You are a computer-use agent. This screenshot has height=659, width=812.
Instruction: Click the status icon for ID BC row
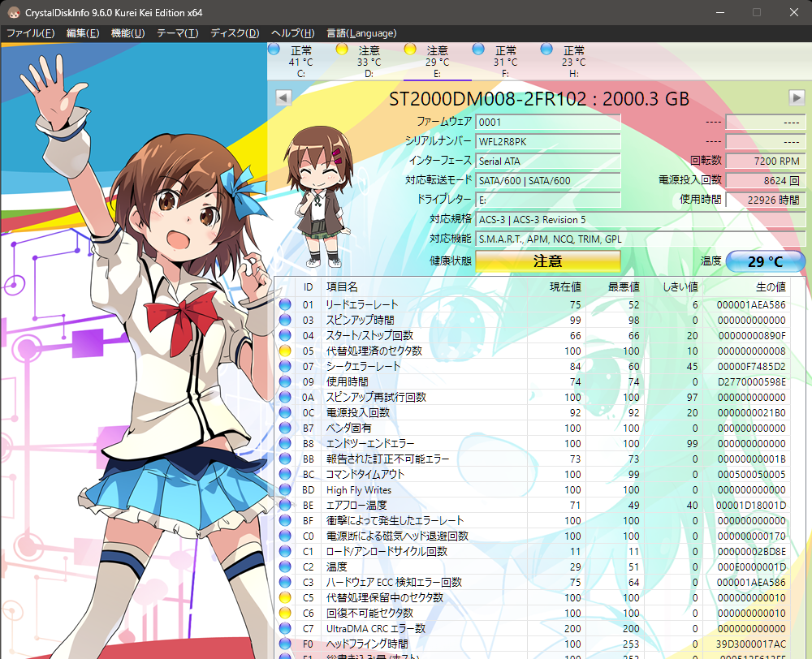tap(285, 474)
